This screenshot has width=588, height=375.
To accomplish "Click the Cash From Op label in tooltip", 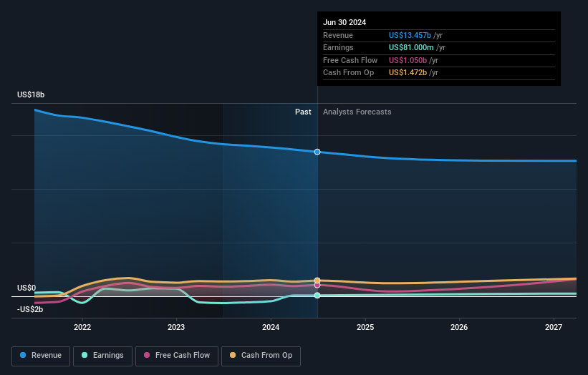I will 348,73.
